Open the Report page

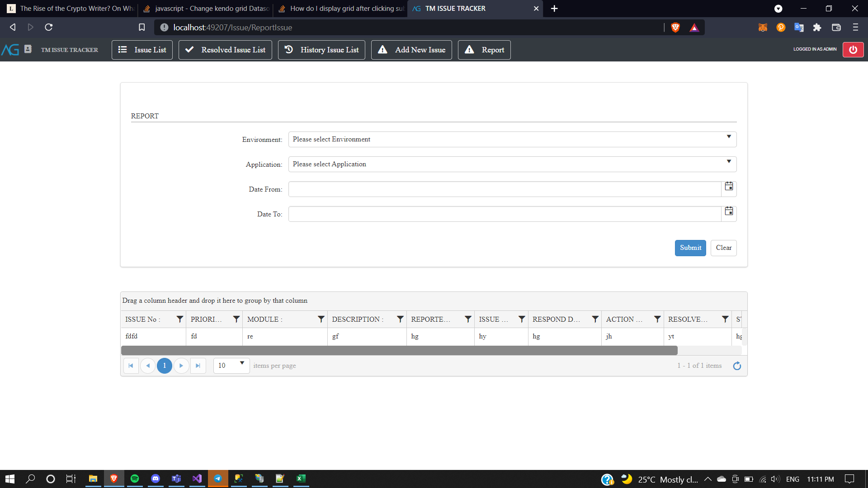coord(484,50)
